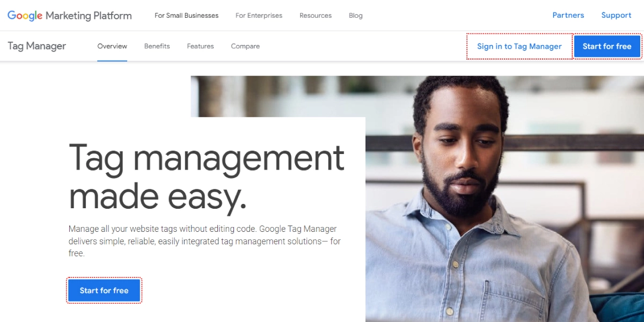Select the Overview tab
This screenshot has height=322, width=644.
pyautogui.click(x=112, y=46)
